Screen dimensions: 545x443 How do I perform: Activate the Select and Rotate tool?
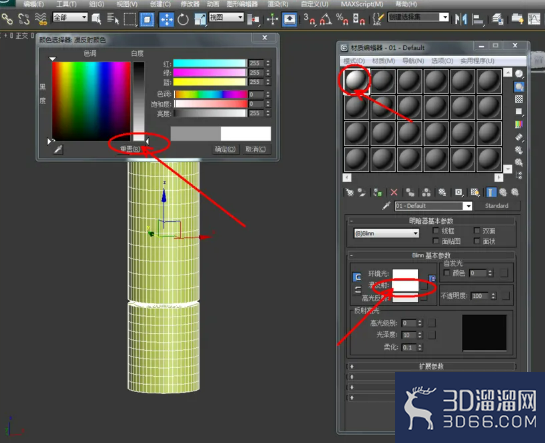[183, 19]
